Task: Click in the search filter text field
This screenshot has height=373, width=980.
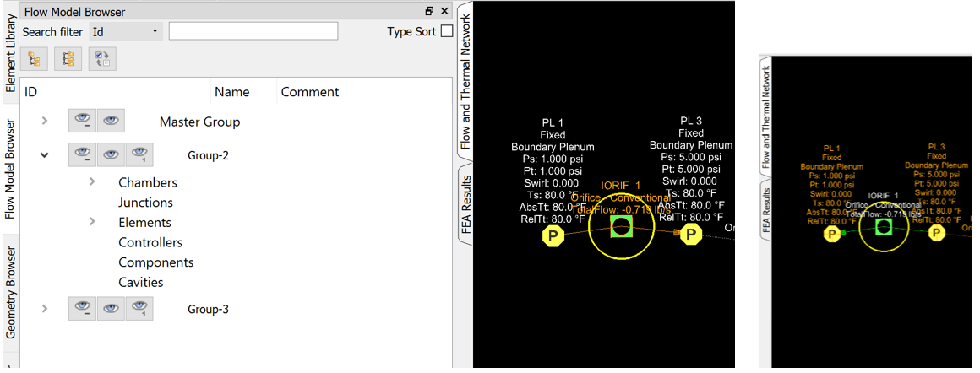Action: coord(253,31)
